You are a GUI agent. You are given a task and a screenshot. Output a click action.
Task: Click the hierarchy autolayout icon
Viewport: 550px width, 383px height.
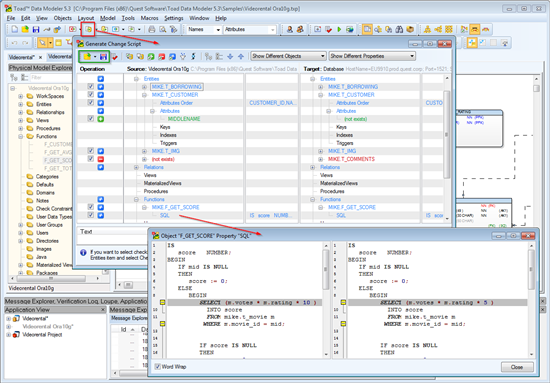click(427, 29)
